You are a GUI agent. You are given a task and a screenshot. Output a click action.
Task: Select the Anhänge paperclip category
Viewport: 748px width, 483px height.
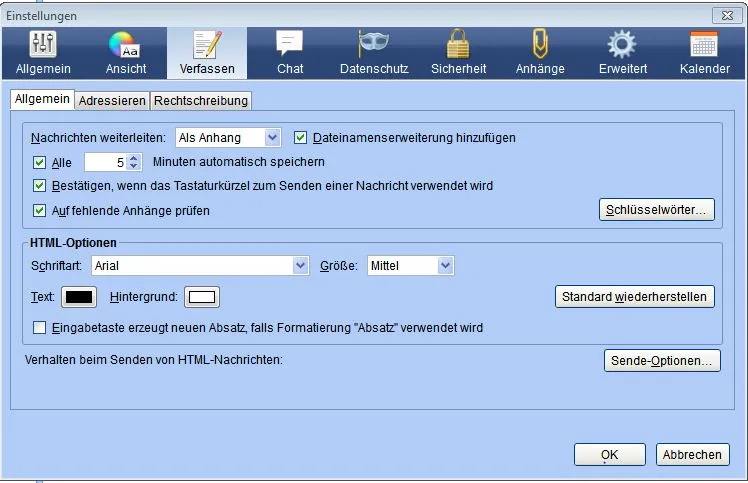coord(540,53)
